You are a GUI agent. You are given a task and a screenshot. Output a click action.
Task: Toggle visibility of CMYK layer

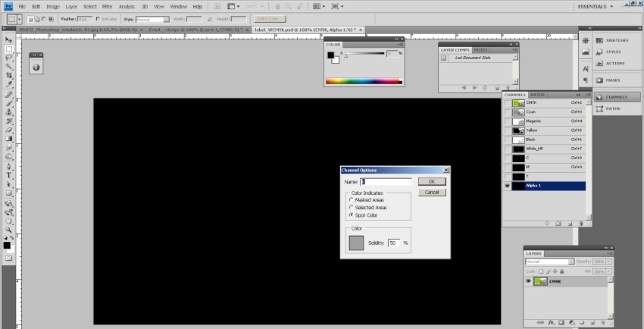529,281
